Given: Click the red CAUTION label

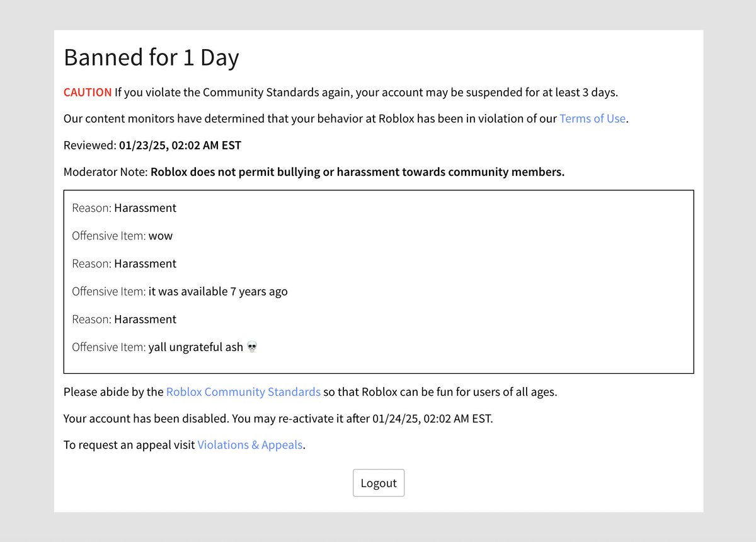Looking at the screenshot, I should point(88,92).
